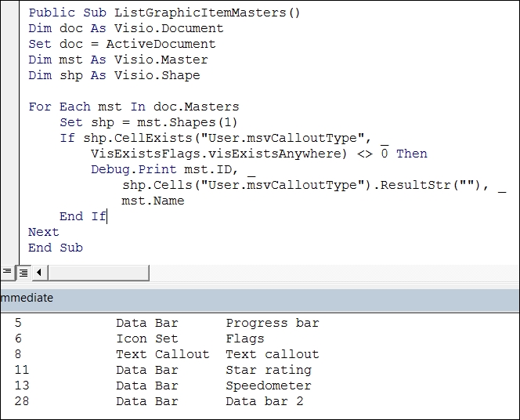Switch to Full Module View
Viewport: 520px width, 420px height.
pyautogui.click(x=23, y=273)
